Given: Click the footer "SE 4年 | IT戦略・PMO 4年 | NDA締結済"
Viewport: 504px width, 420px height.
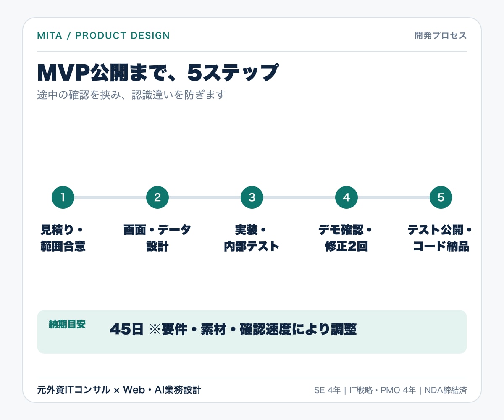Looking at the screenshot, I should pyautogui.click(x=391, y=390).
